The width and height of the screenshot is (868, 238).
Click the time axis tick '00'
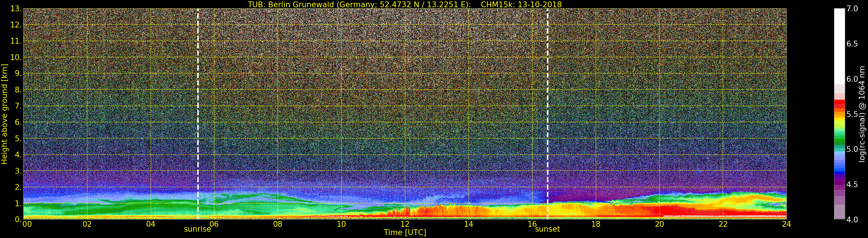click(x=27, y=224)
